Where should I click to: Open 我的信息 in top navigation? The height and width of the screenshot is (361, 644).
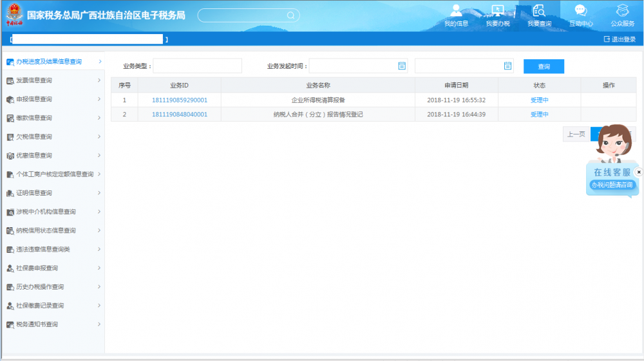[456, 15]
